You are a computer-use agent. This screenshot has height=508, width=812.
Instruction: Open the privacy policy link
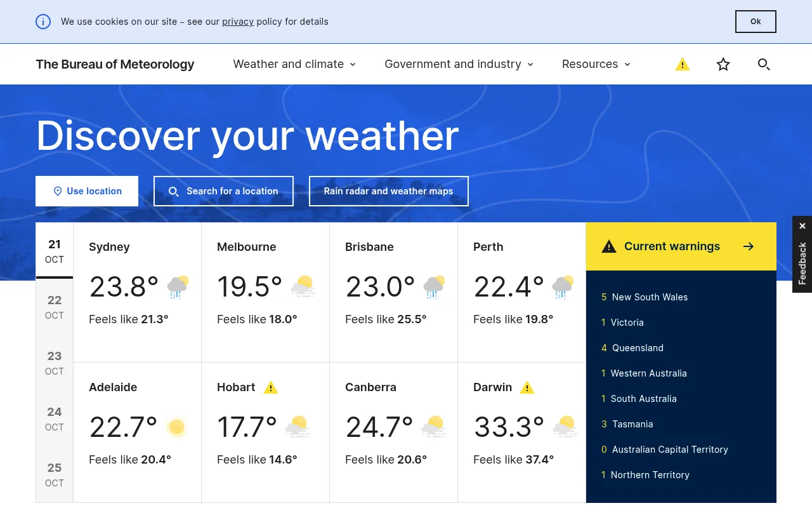point(238,22)
